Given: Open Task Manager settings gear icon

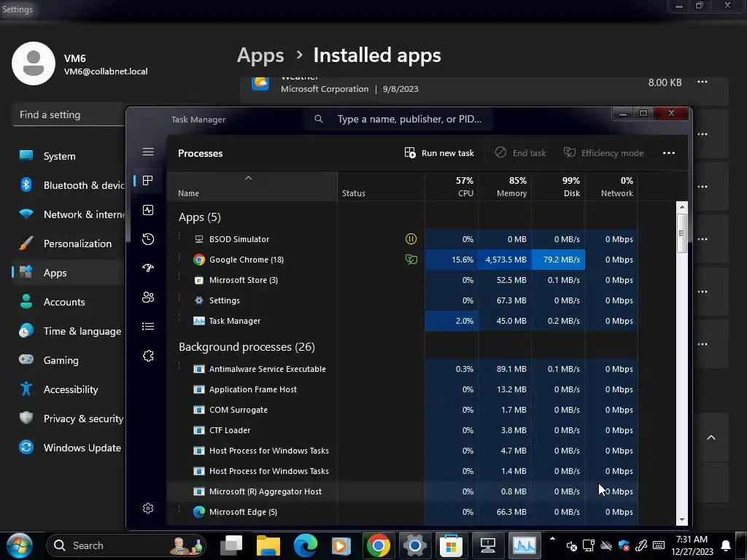Looking at the screenshot, I should [x=147, y=508].
